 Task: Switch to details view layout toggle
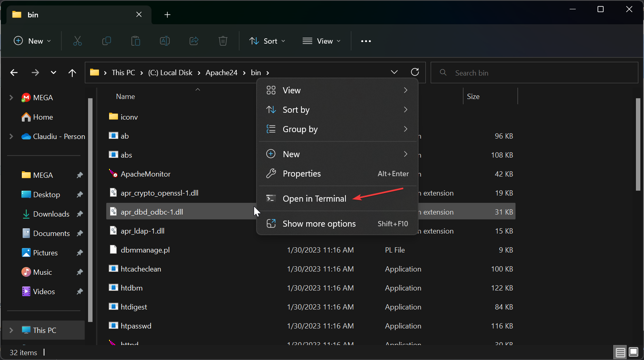point(620,352)
